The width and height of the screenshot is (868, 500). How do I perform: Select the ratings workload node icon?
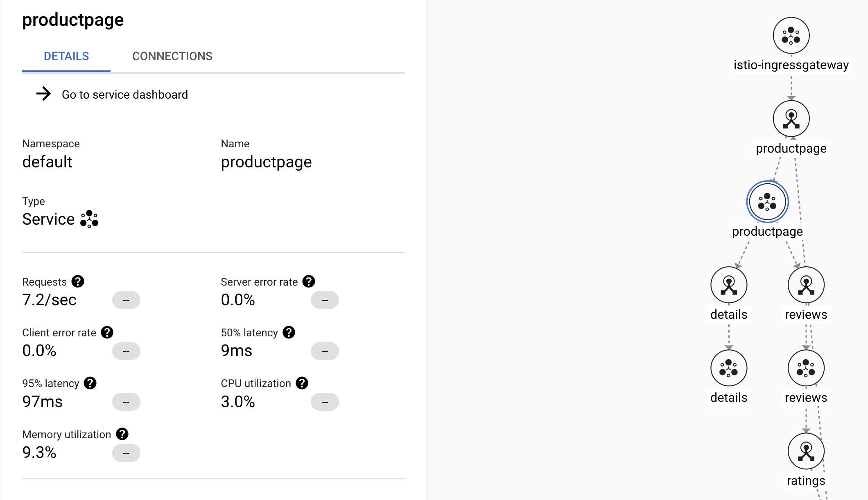(x=806, y=451)
